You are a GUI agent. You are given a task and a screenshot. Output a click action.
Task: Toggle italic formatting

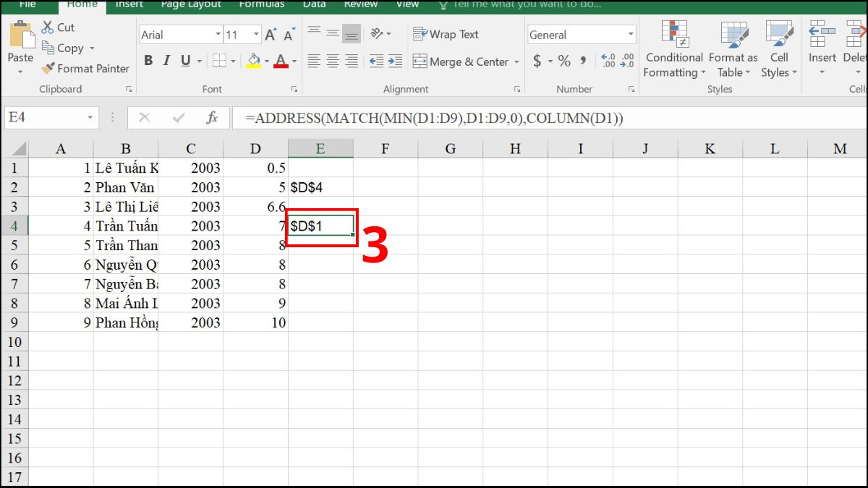[x=165, y=61]
